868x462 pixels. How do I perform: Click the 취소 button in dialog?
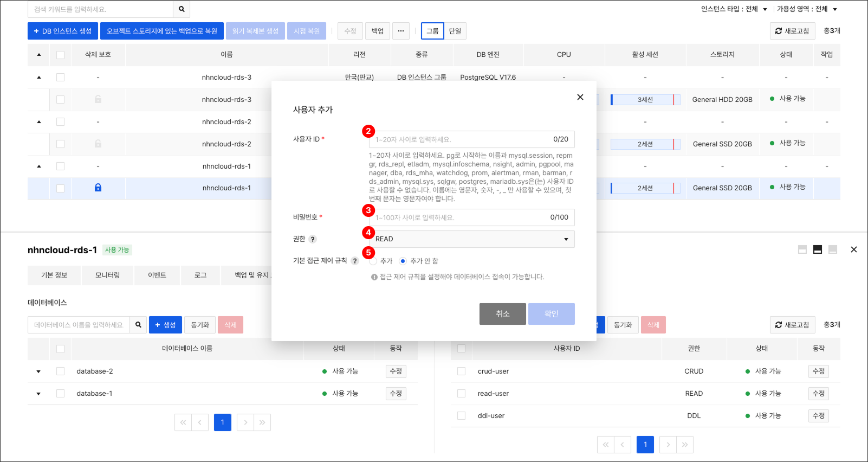pyautogui.click(x=503, y=314)
